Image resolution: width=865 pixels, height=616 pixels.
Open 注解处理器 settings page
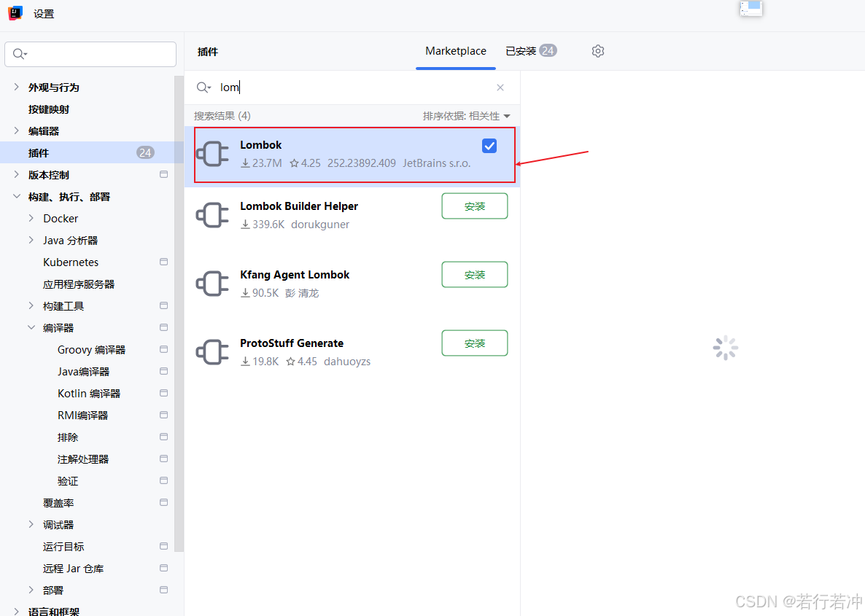pos(82,459)
